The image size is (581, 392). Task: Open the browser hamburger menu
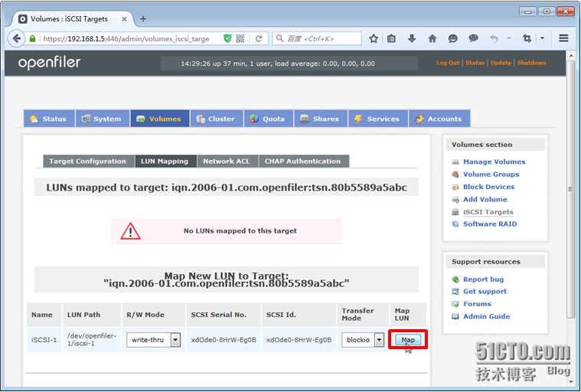[563, 38]
